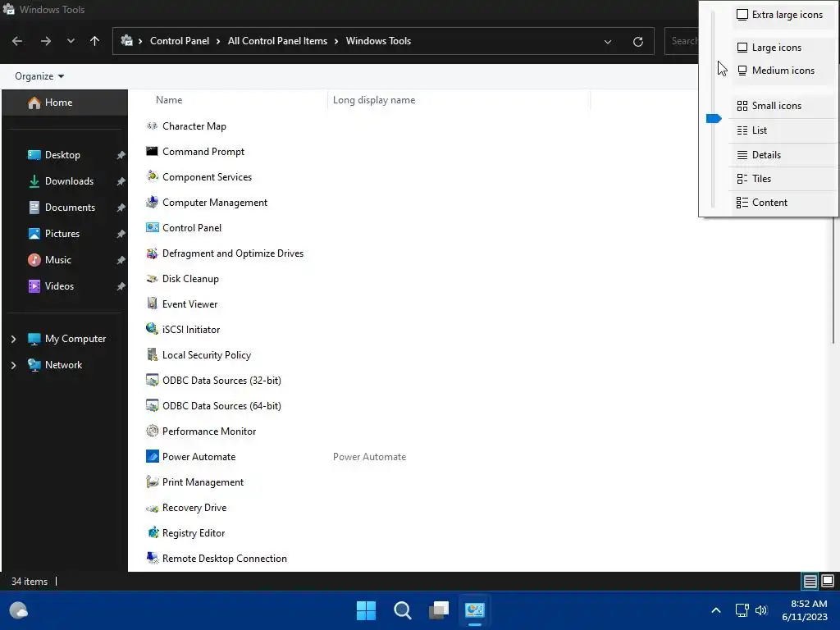Choose List view option

780,130
